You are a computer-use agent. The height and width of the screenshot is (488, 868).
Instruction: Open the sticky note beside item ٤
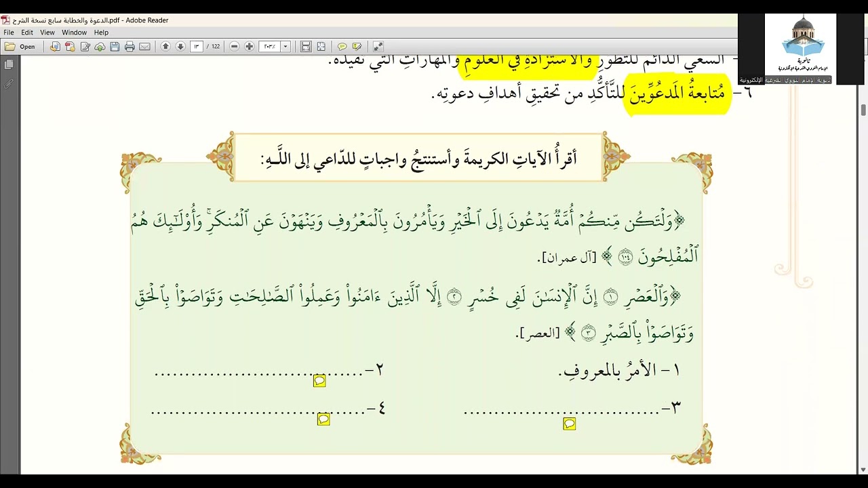click(x=323, y=420)
